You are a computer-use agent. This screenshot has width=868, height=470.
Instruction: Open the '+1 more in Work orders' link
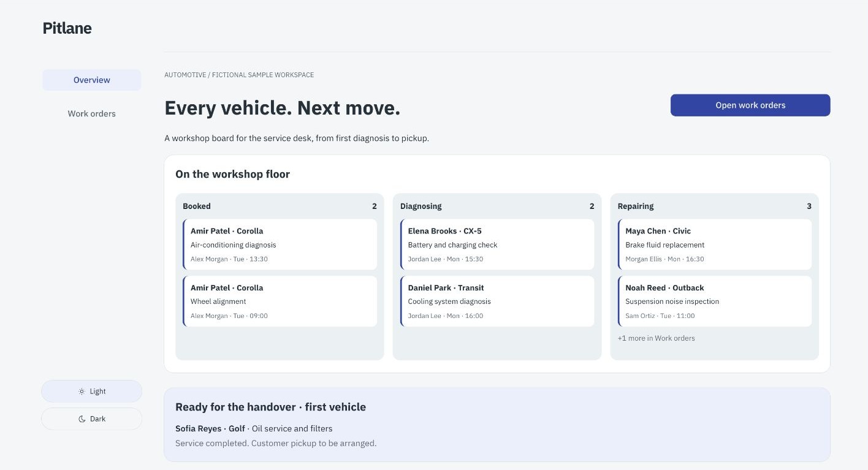point(657,338)
